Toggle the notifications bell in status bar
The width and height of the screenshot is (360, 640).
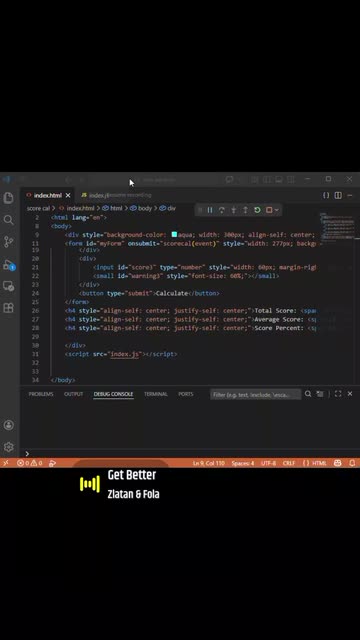tap(352, 463)
